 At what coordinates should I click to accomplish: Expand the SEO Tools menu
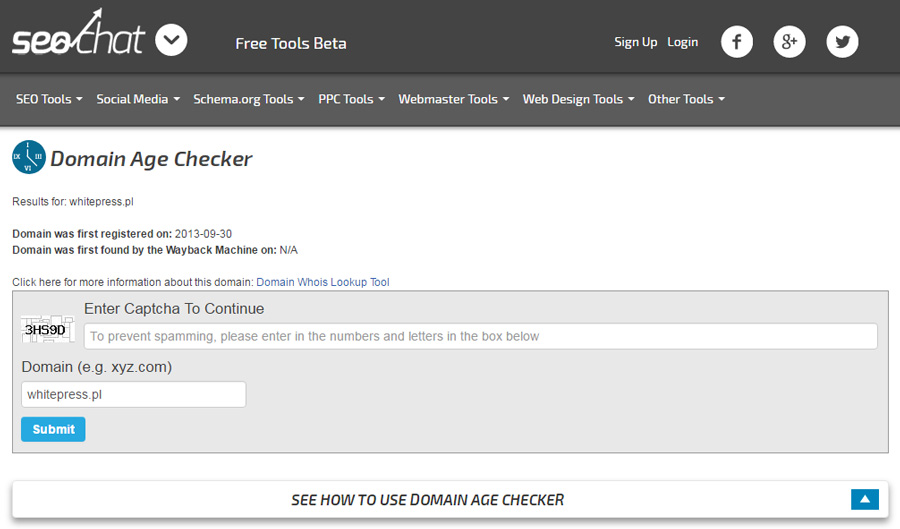coord(49,99)
